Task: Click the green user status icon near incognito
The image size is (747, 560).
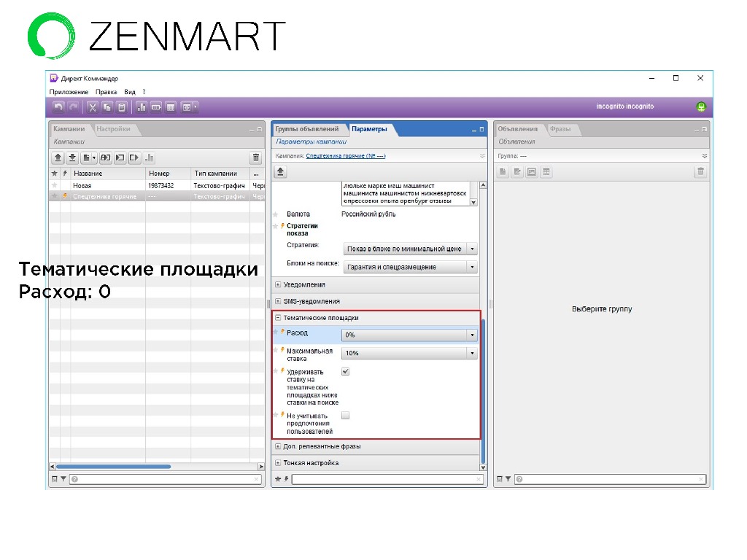Action: [701, 106]
